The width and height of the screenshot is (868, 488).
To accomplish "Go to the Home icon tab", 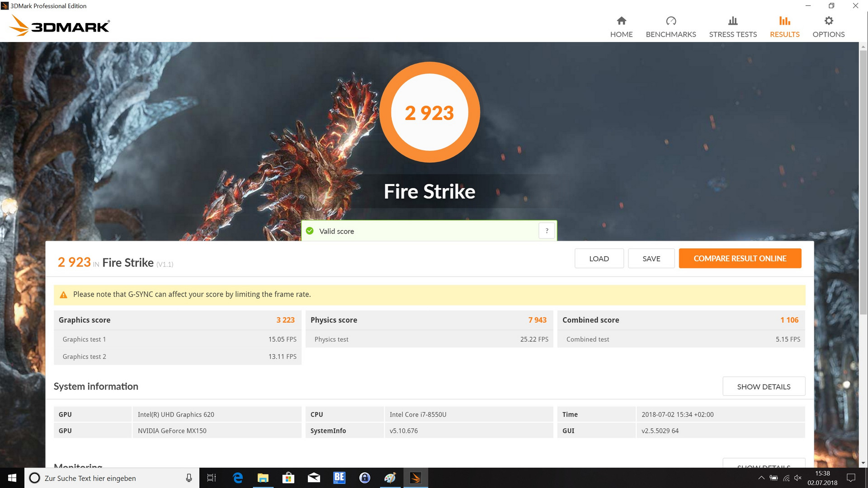I will tap(621, 21).
